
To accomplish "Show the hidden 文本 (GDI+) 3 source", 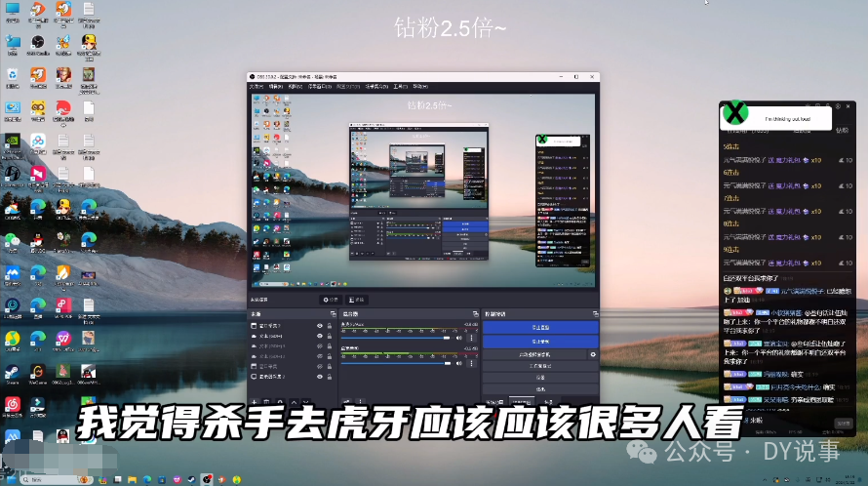I will (x=320, y=346).
